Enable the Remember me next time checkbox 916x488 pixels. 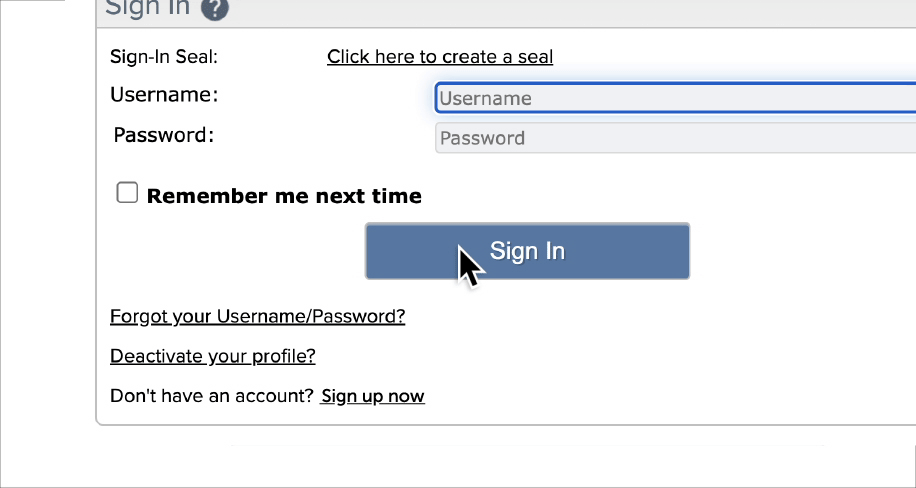pos(127,193)
